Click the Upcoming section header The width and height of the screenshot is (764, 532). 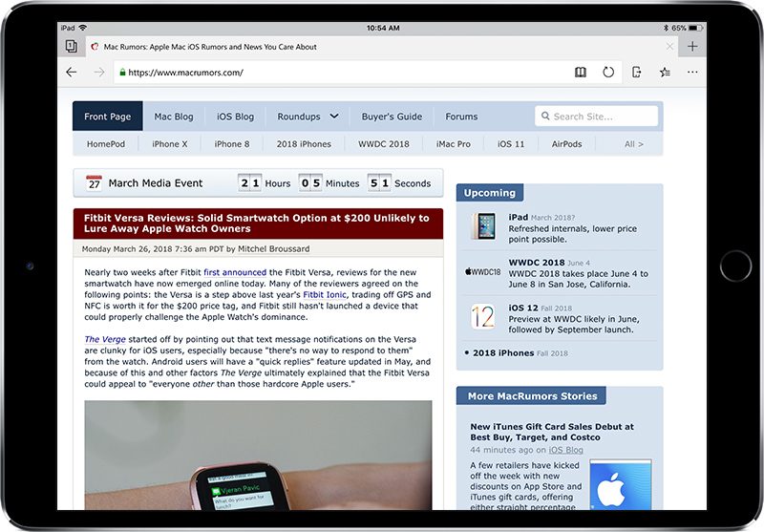pos(490,192)
